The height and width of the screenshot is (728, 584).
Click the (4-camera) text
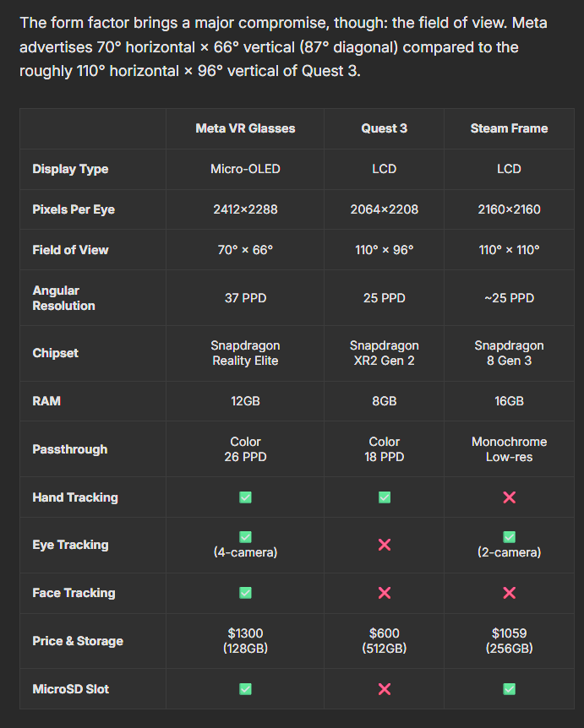pos(245,552)
